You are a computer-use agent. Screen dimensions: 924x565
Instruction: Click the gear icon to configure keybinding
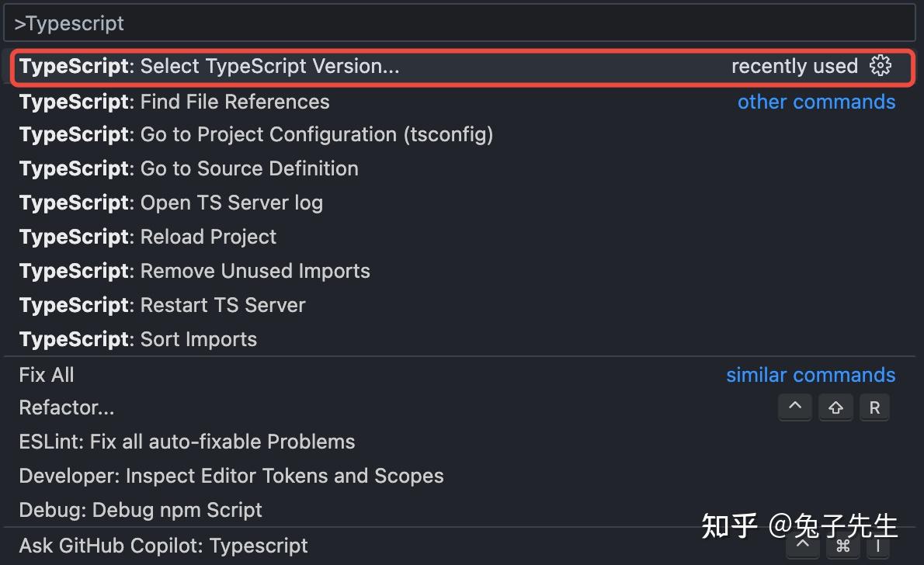881,66
